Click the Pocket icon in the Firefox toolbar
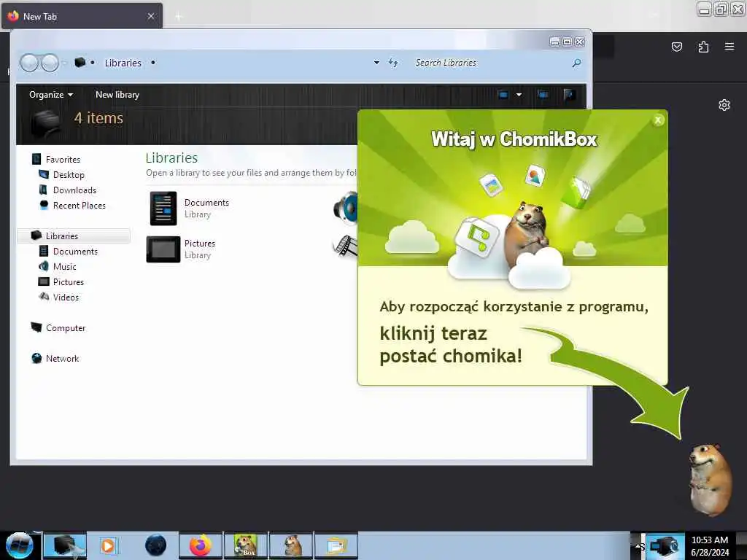 point(676,47)
